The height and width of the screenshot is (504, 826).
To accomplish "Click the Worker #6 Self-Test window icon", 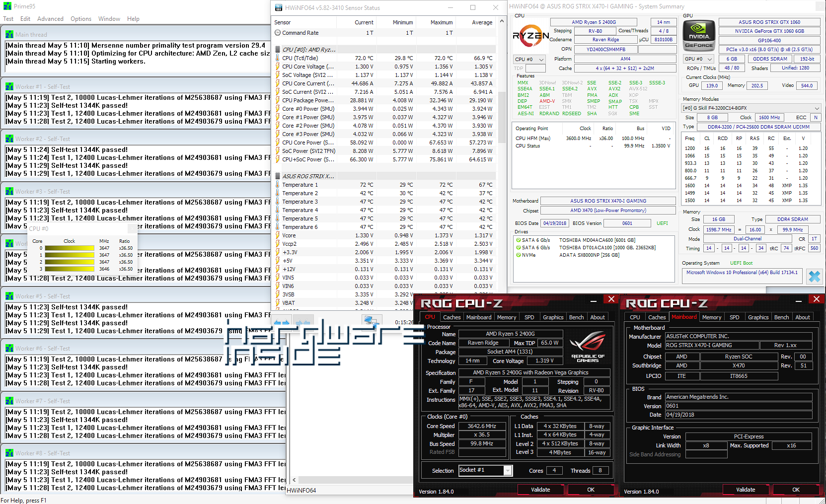I will 9,348.
